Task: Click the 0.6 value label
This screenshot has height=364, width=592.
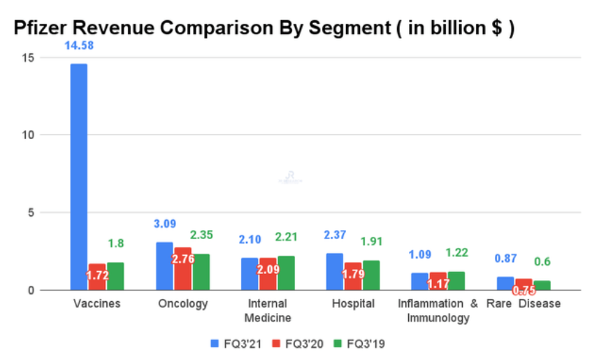Action: (542, 261)
